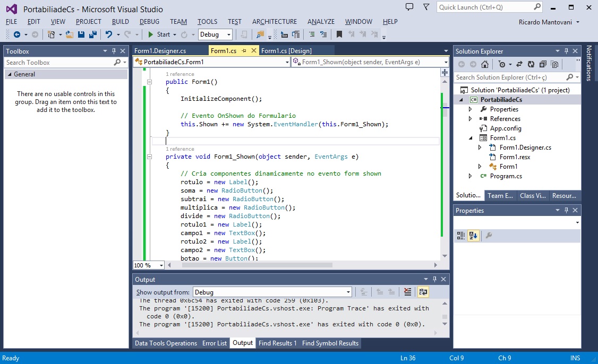Click Collapse All in Solution Explorer
This screenshot has width=598, height=364.
click(x=542, y=64)
